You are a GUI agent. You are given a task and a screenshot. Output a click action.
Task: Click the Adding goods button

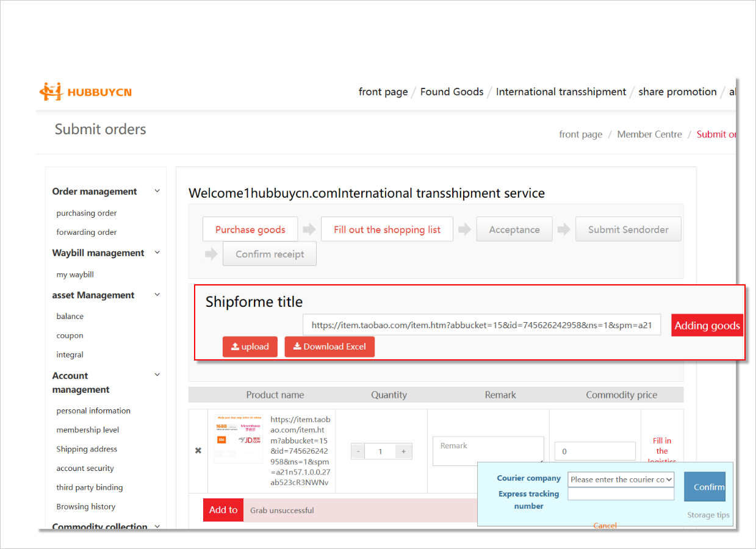pos(707,325)
